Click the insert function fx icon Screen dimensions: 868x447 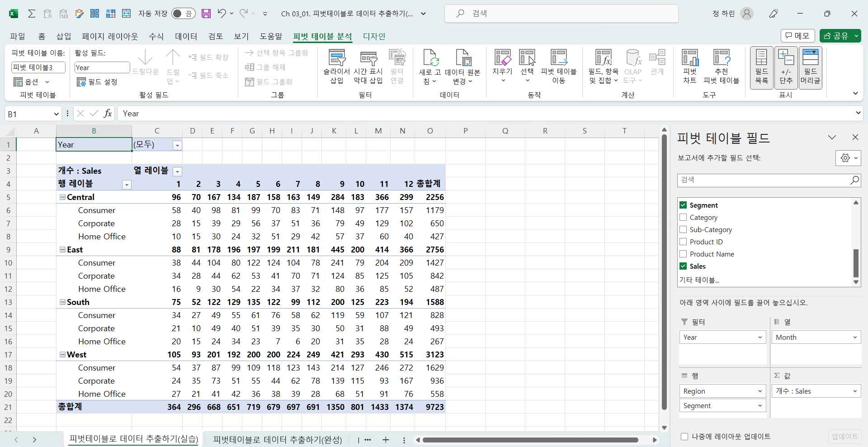click(x=108, y=114)
